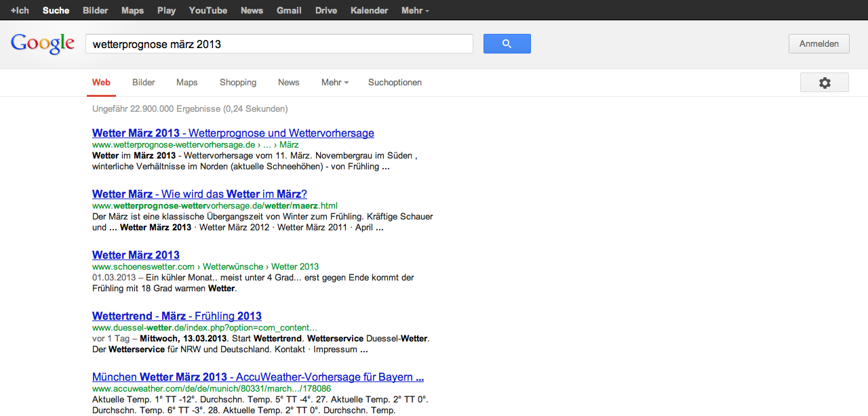Click the Anmelden sign-in button
Screen dimensions: 868x416
click(818, 44)
